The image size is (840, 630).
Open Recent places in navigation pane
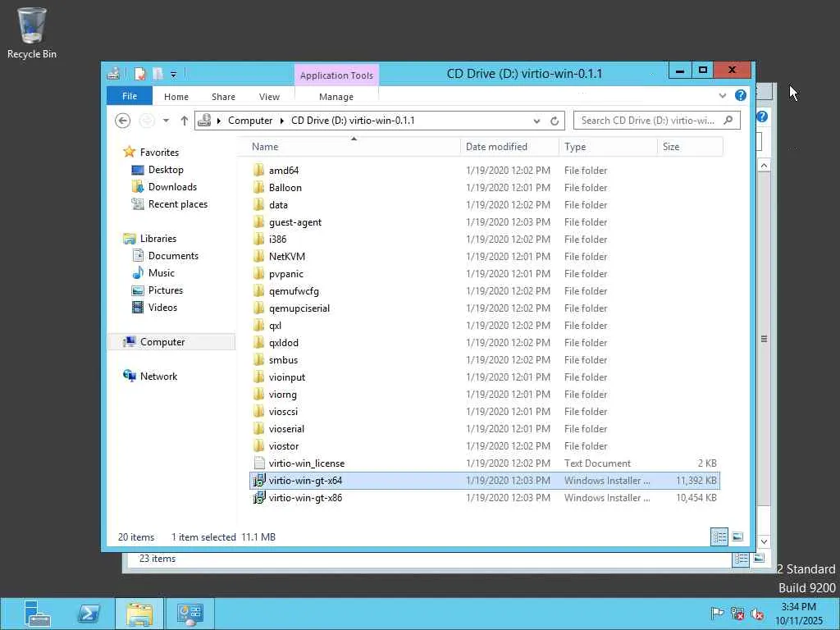[177, 204]
